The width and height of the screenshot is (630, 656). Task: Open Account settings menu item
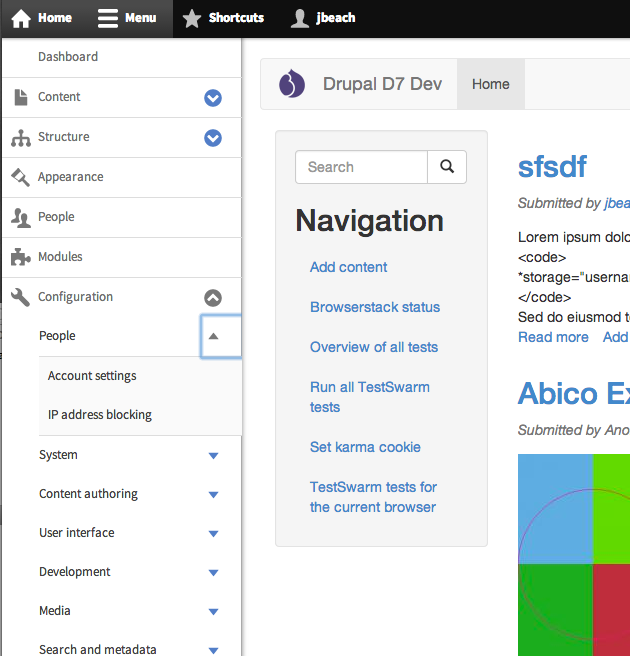point(92,376)
